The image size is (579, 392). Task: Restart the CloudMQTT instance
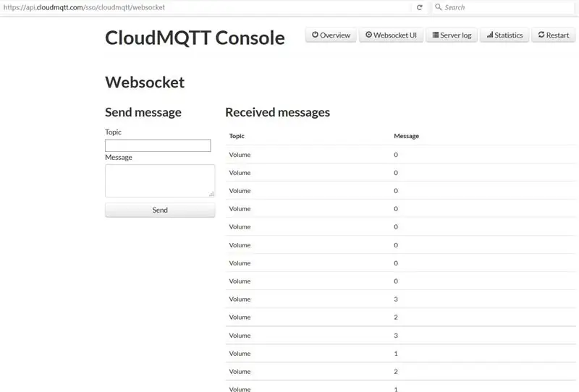pos(554,35)
